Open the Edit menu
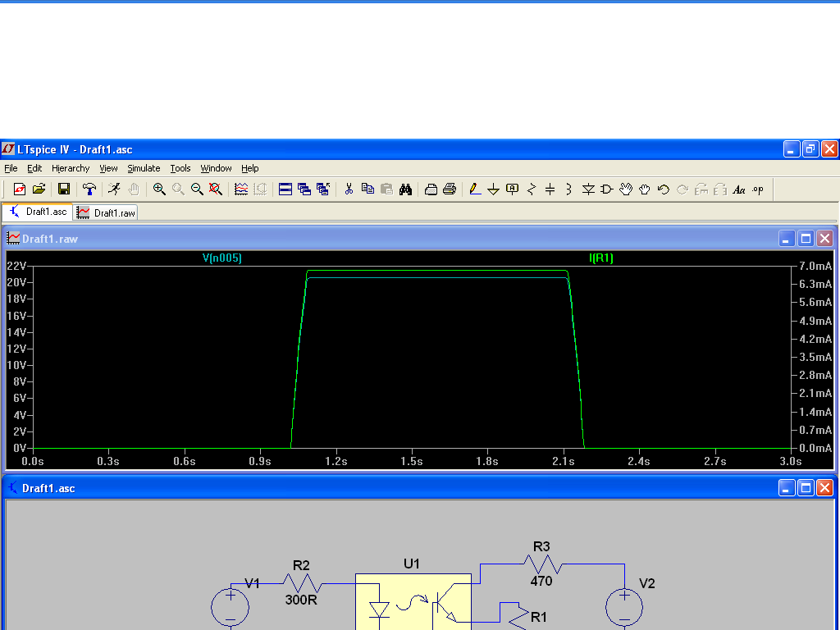Screen dimensions: 840x630 (34, 168)
